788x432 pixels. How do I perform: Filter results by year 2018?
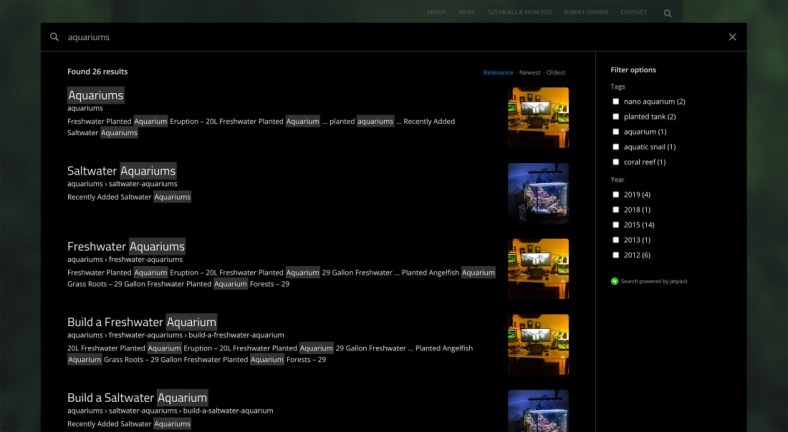[x=616, y=209]
